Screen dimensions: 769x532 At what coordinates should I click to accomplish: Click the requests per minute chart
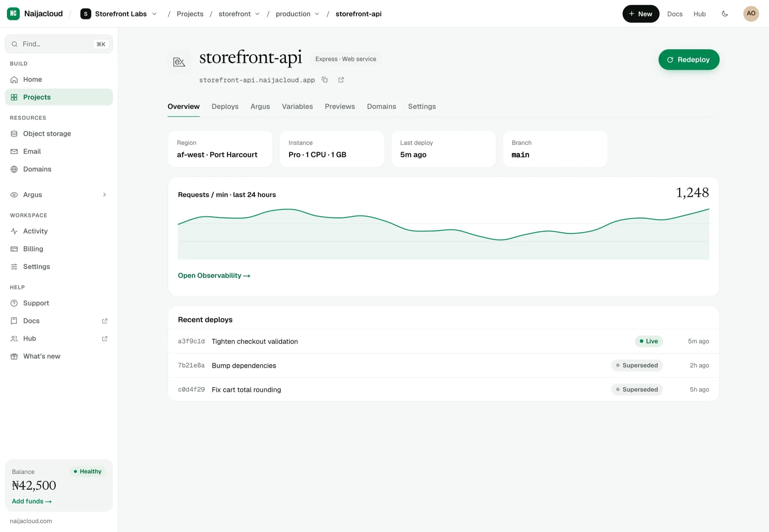coord(443,234)
